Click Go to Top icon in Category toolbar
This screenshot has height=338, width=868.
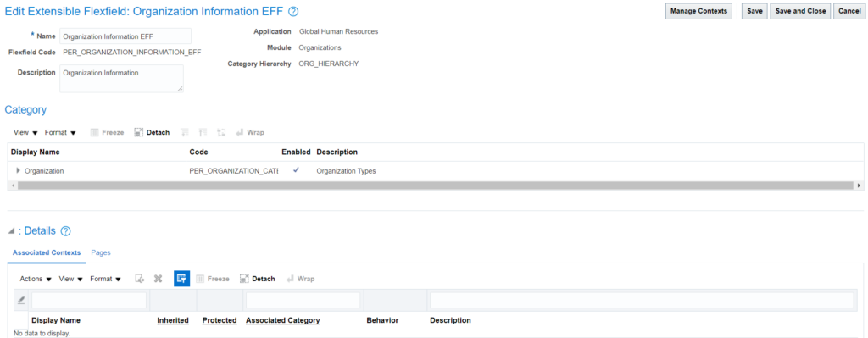[203, 133]
